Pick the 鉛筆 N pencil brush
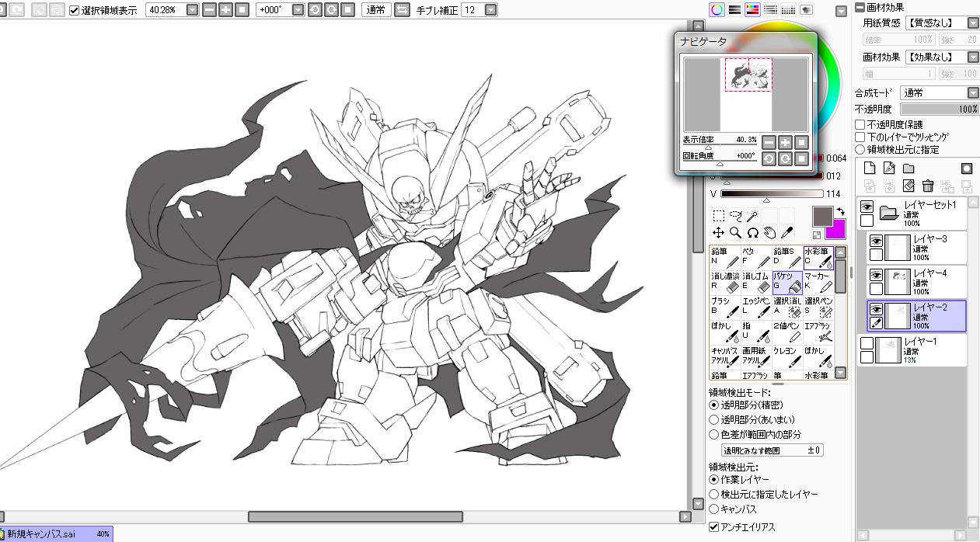This screenshot has width=980, height=542. pyautogui.click(x=725, y=258)
